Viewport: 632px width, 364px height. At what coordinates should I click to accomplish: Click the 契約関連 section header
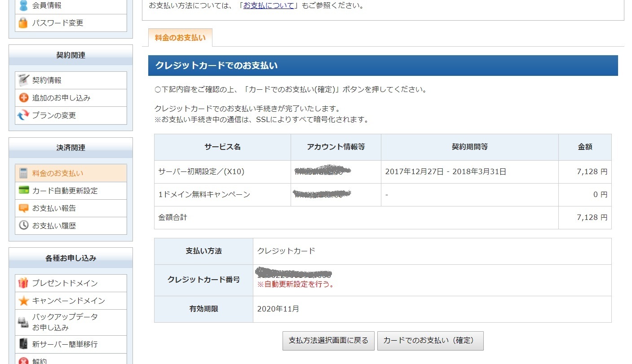point(71,55)
